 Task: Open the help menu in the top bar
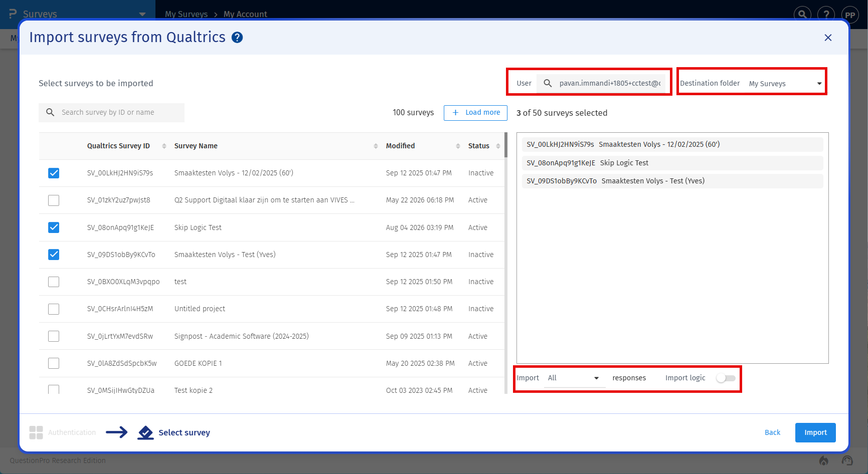pos(826,15)
